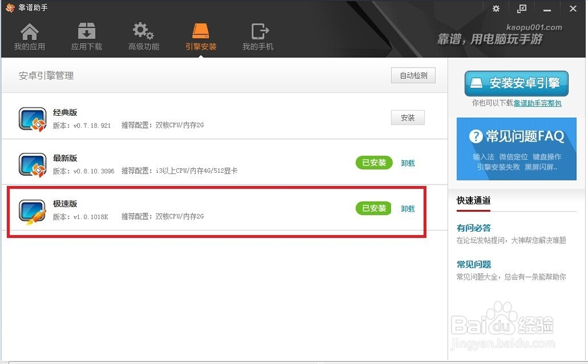Click version text v0.8.10.3096

93,171
